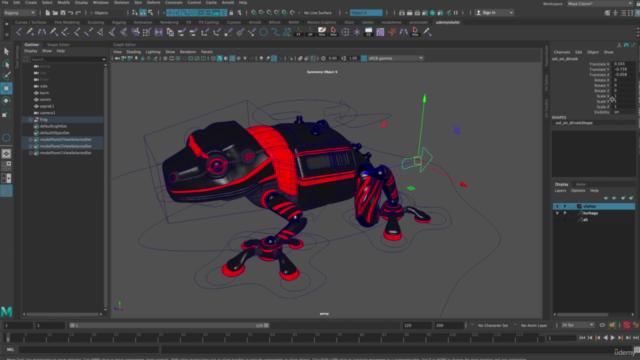Click the play backward button

pyautogui.click(x=605, y=338)
